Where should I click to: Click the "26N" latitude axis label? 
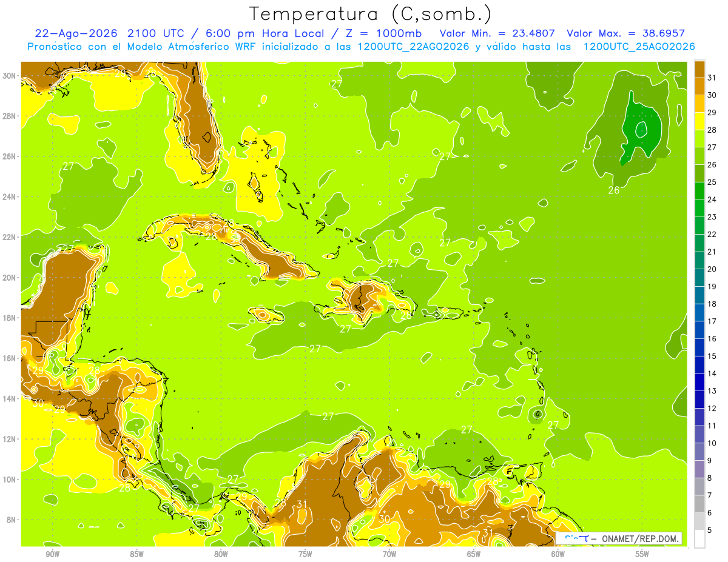tap(9, 156)
